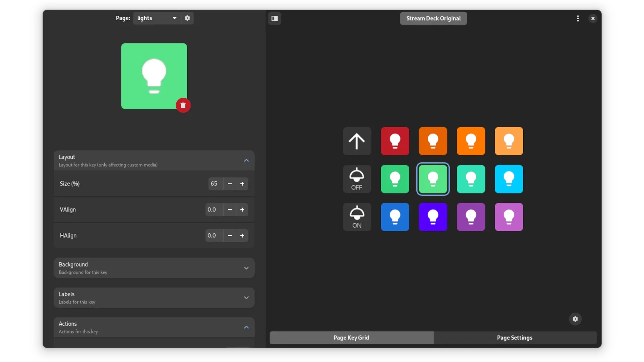Click the gear icon at bottom right

click(x=575, y=319)
